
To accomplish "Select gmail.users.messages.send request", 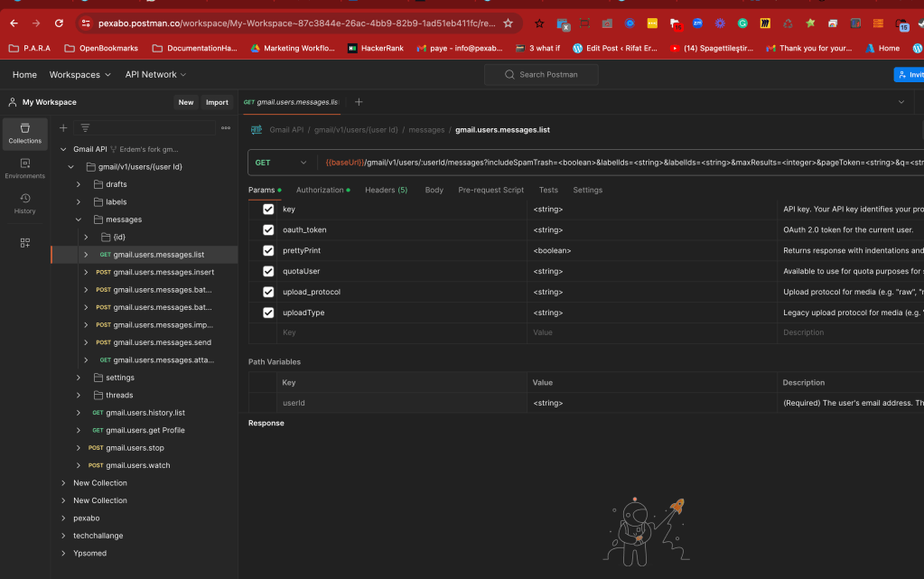I will coord(162,342).
